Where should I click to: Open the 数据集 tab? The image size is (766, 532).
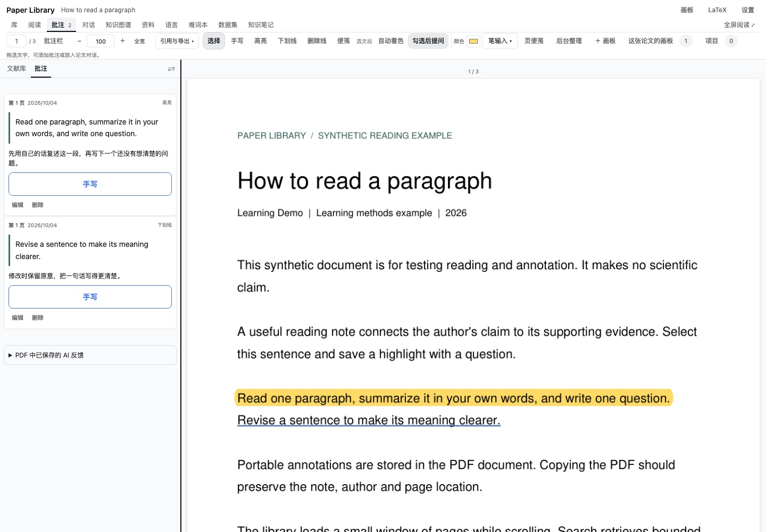[228, 25]
